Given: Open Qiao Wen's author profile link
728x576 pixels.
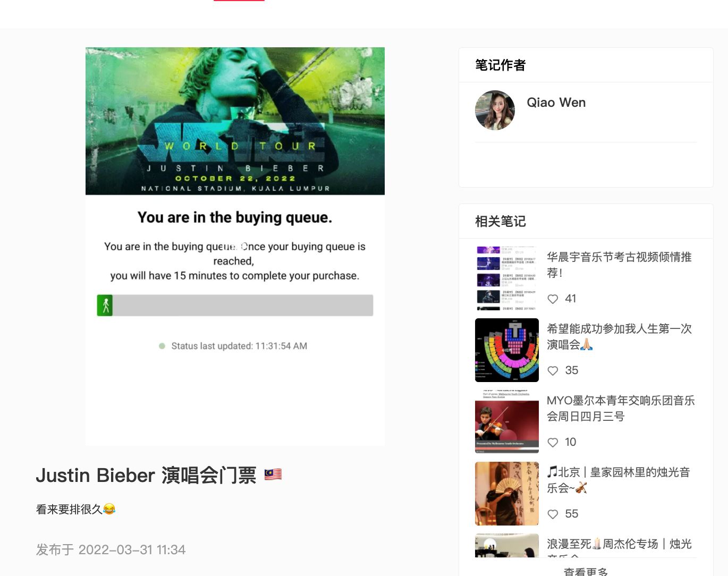Looking at the screenshot, I should coord(556,102).
